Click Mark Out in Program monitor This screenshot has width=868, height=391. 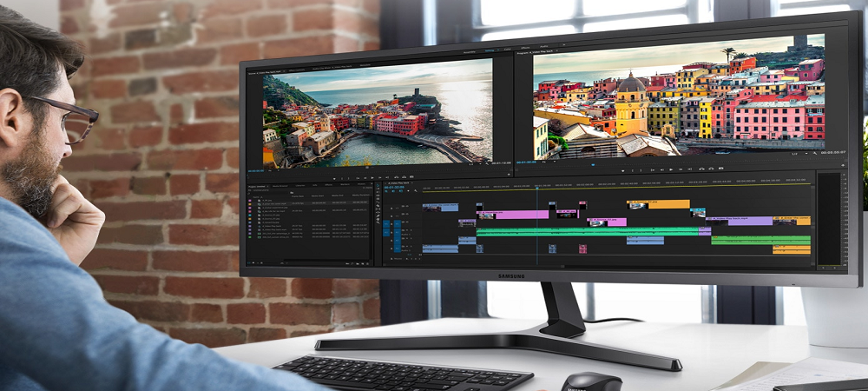click(x=641, y=170)
